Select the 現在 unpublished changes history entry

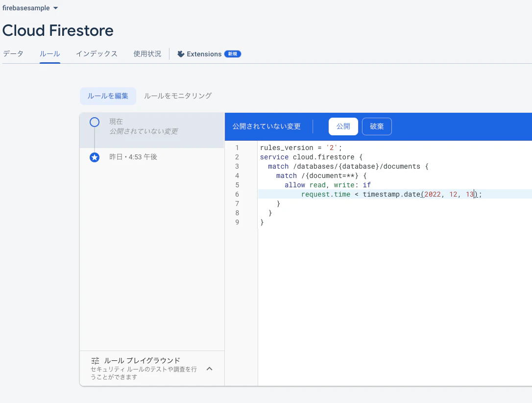pyautogui.click(x=152, y=130)
